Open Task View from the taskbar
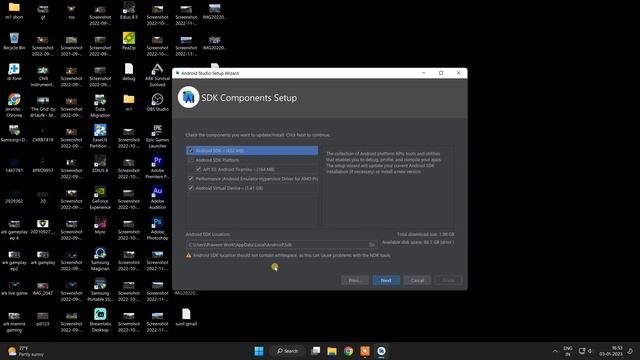Screen dimensions: 640x360 pos(316,351)
